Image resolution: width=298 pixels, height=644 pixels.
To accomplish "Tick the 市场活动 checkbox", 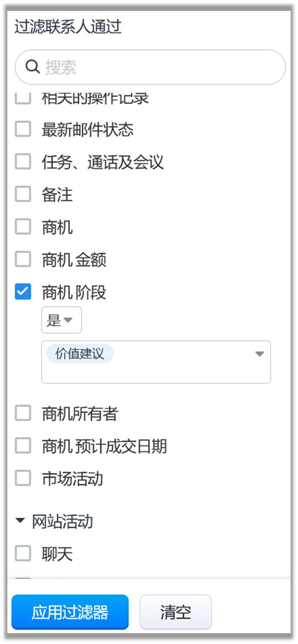I will click(x=23, y=479).
